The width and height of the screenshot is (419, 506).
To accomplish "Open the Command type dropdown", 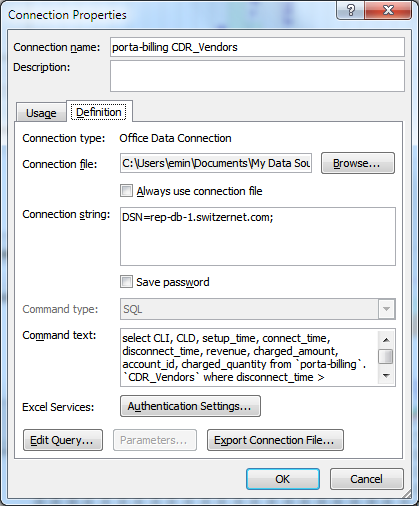I will [x=386, y=309].
